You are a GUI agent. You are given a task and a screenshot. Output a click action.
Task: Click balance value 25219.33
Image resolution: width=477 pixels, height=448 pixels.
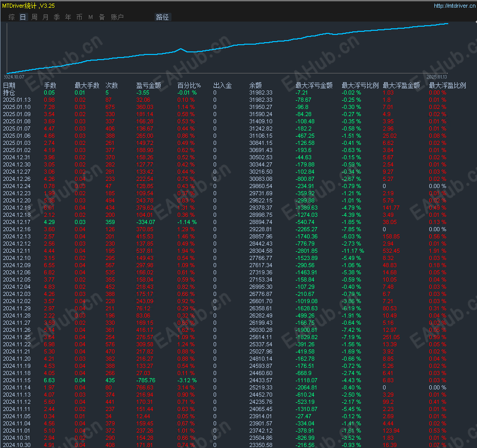pos(261,387)
